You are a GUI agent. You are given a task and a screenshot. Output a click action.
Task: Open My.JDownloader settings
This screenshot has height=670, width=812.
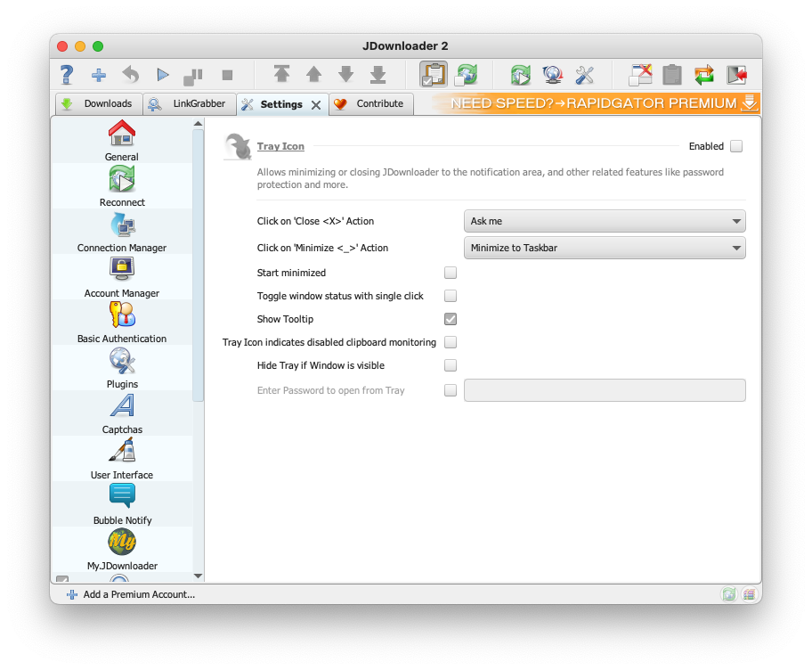coord(122,550)
